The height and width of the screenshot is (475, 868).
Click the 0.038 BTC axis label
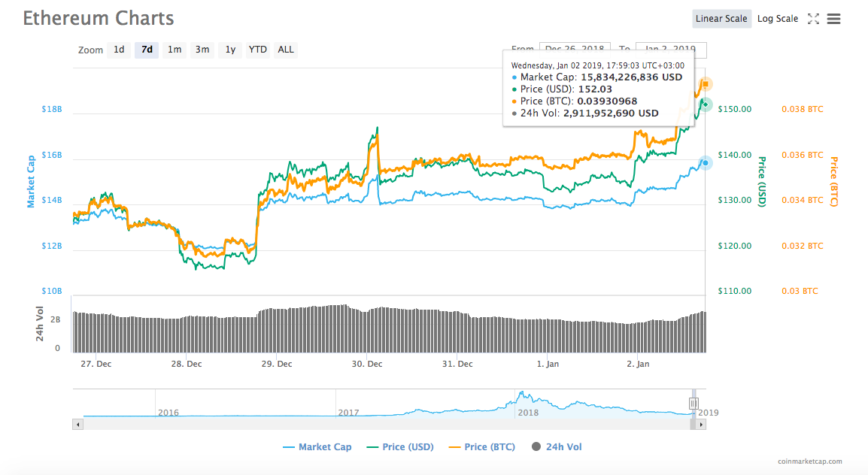(x=802, y=109)
